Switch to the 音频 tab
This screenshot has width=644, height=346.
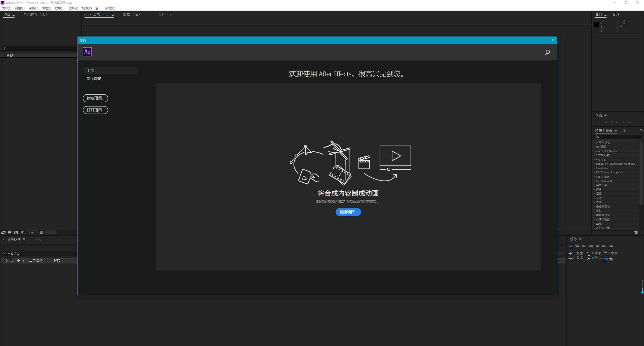pyautogui.click(x=616, y=14)
